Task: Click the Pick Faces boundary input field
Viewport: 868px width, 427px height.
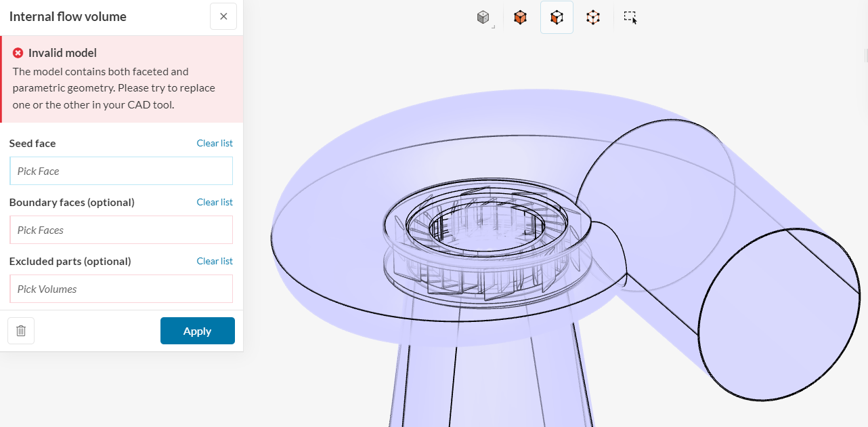Action: (x=121, y=230)
